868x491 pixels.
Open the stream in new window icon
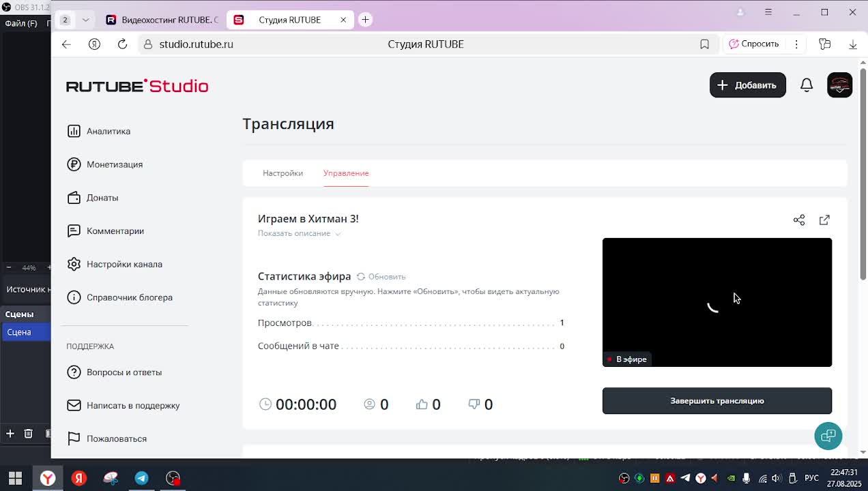[824, 220]
